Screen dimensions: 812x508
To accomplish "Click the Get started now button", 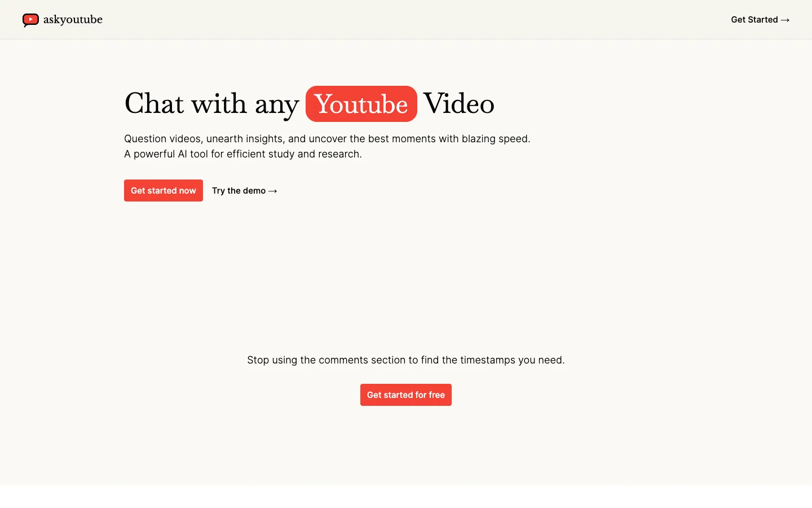I will 164,191.
